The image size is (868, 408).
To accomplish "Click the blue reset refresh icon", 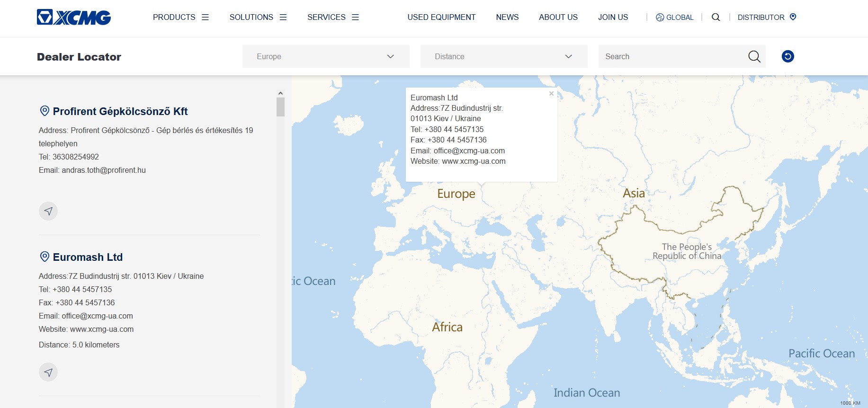I will (x=787, y=56).
